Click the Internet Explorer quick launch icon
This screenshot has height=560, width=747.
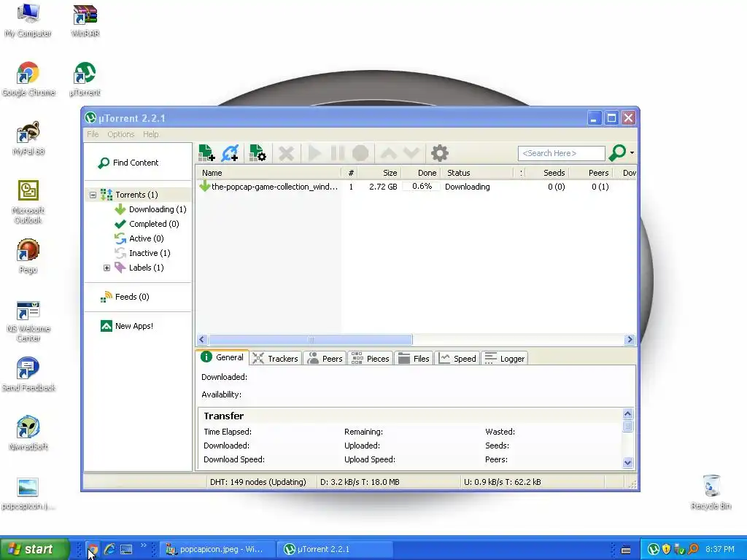[109, 549]
